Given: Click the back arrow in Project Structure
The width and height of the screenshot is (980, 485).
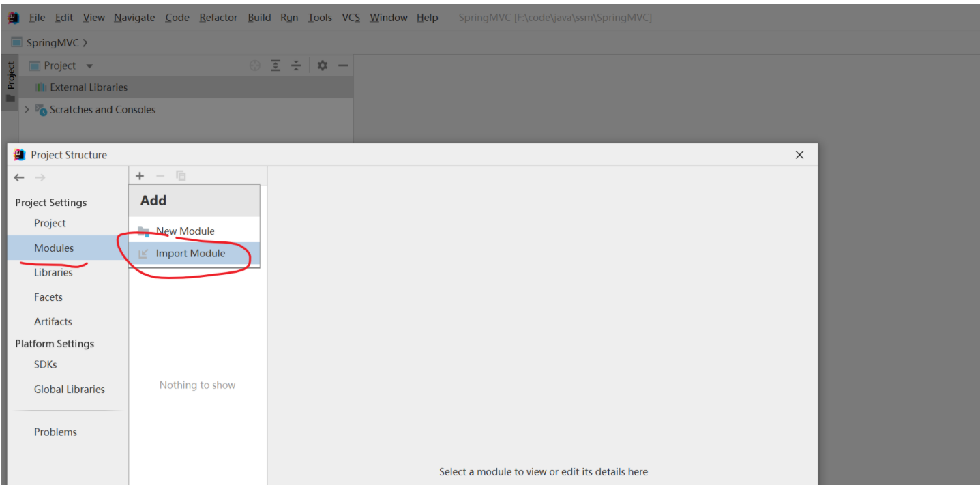Looking at the screenshot, I should tap(19, 177).
